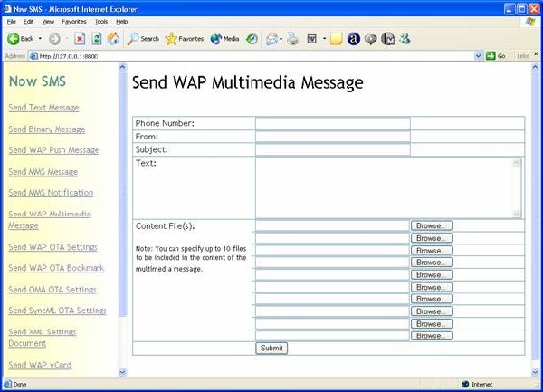The height and width of the screenshot is (392, 543).
Task: Print the page with the printer icon
Action: pyautogui.click(x=292, y=39)
